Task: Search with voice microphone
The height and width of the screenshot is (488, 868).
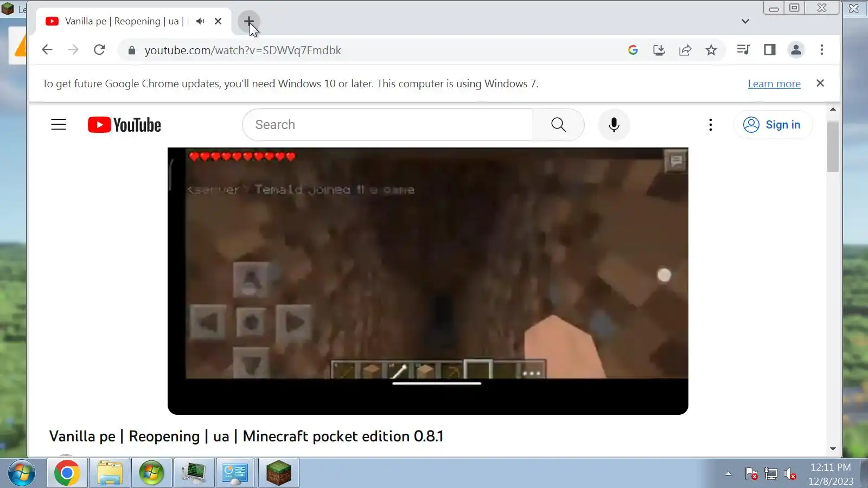Action: coord(614,125)
